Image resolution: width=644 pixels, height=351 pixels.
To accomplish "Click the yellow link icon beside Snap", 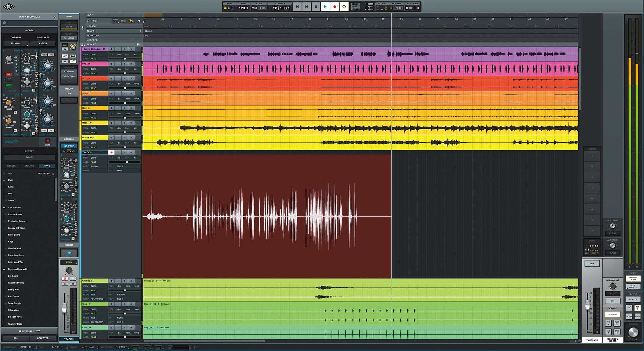I will click(131, 21).
